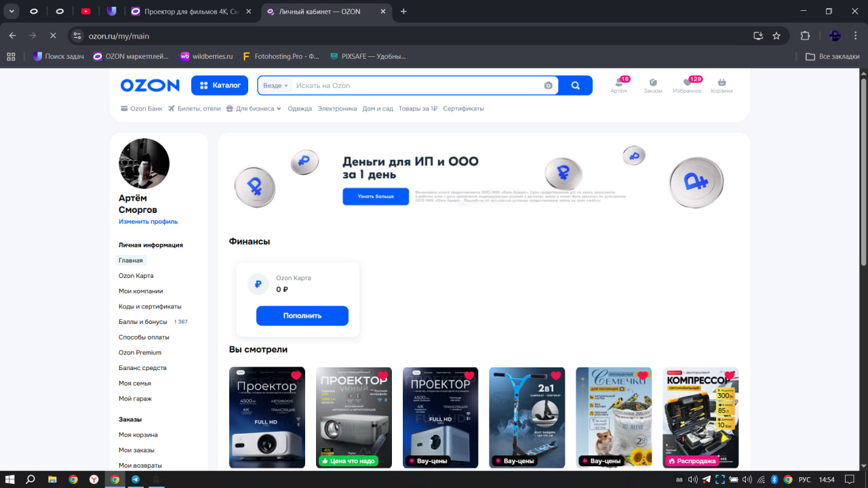Click the Изменить профиль link

click(149, 222)
